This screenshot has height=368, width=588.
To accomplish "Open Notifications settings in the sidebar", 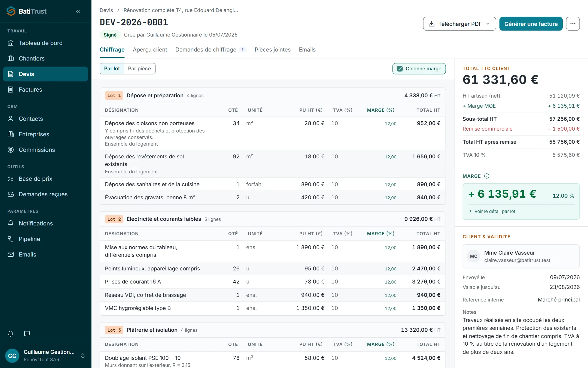I will 45,224.
